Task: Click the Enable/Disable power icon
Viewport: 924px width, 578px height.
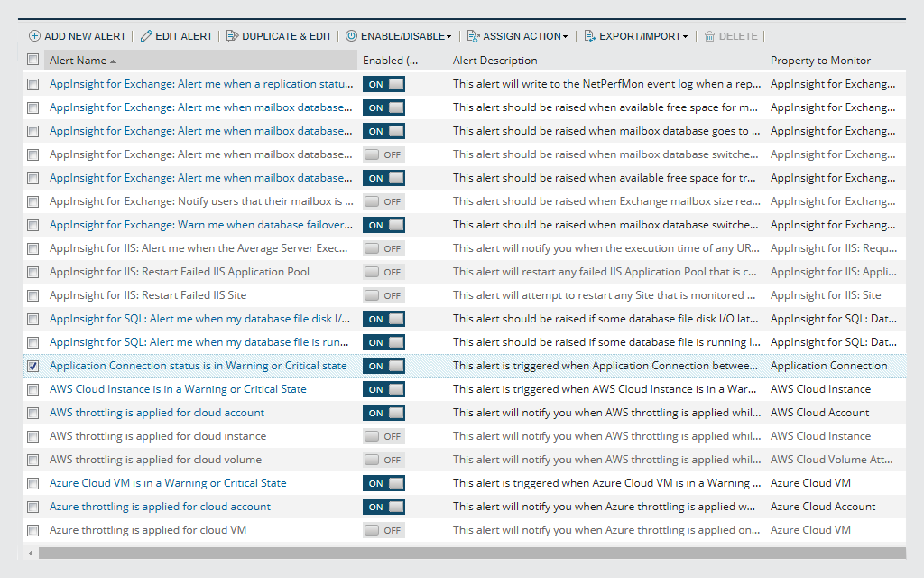Action: pyautogui.click(x=351, y=36)
